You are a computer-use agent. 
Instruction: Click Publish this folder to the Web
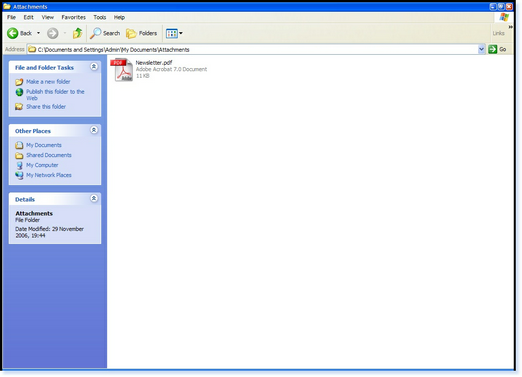(55, 95)
